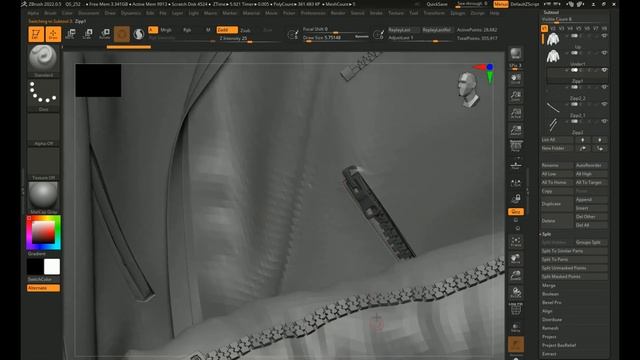
Task: Expand the Boolean section
Action: pos(550,294)
